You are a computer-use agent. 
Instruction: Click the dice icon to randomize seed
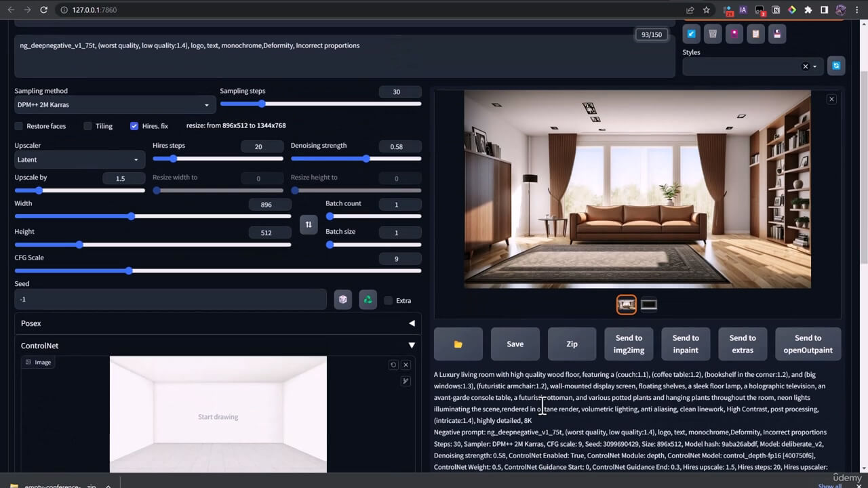tap(343, 300)
